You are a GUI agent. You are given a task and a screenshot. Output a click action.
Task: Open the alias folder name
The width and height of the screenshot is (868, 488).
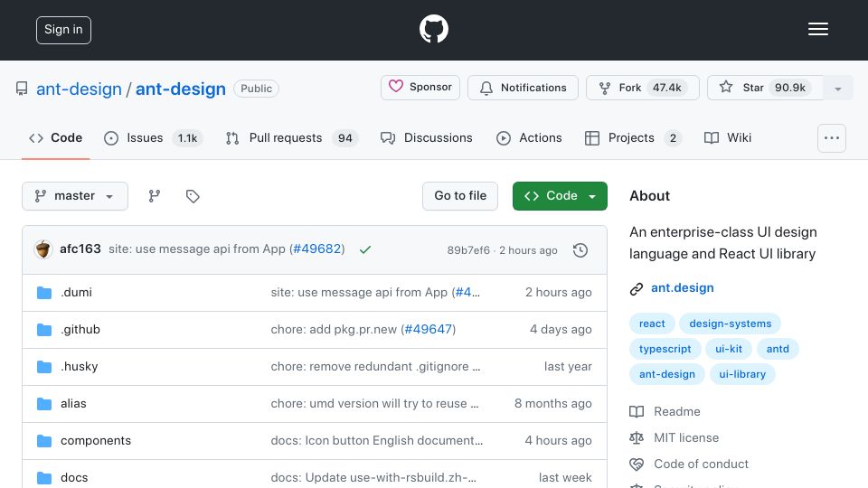click(x=73, y=403)
